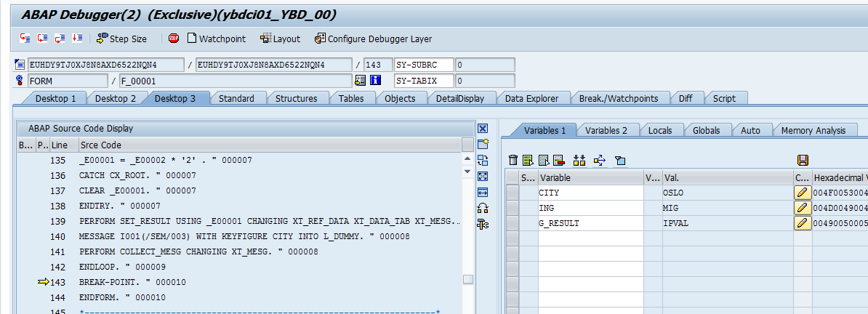
Task: Click the New Tool icon beside source display
Action: (483, 145)
